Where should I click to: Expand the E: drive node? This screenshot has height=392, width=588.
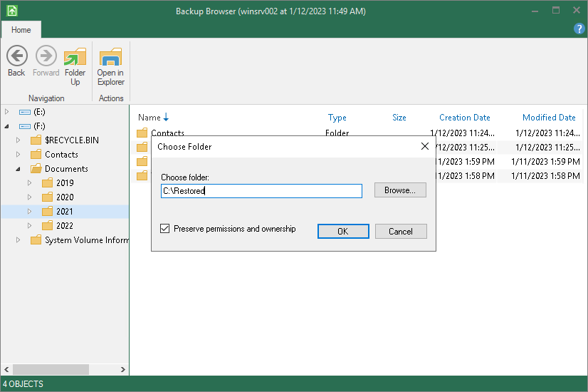click(7, 112)
